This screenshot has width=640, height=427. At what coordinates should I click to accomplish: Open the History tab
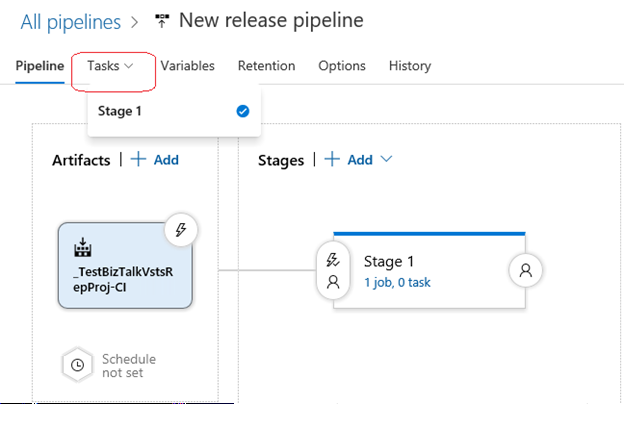tap(409, 66)
